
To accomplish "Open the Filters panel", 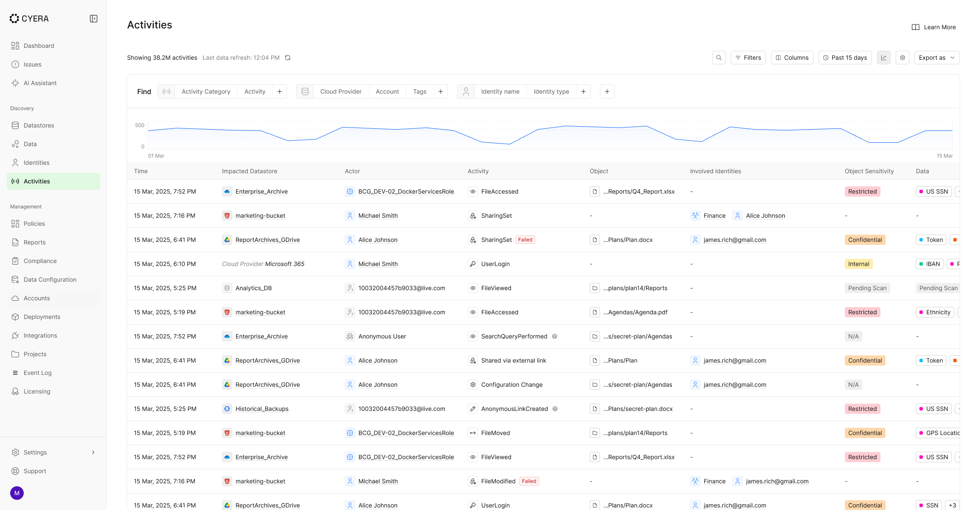I will click(x=748, y=57).
